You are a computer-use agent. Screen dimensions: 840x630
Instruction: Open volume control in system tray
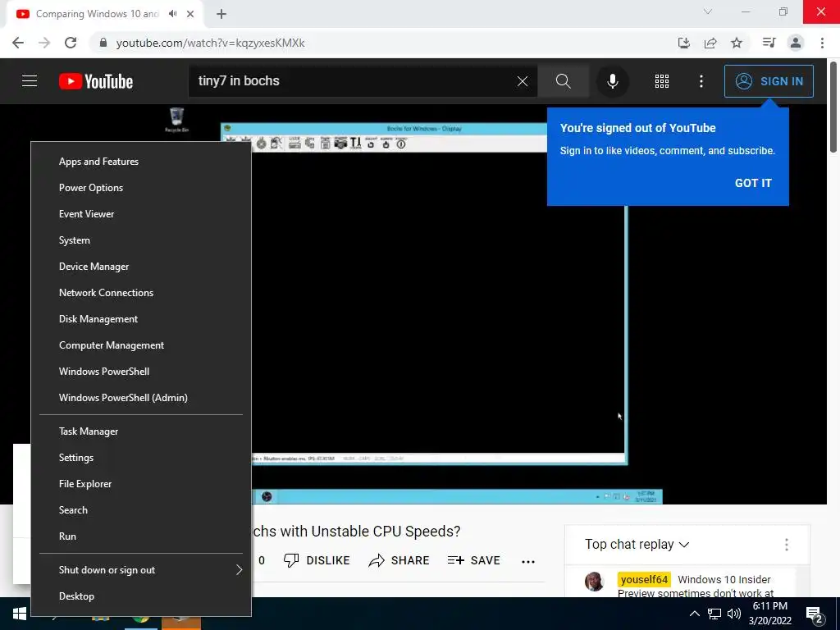734,614
